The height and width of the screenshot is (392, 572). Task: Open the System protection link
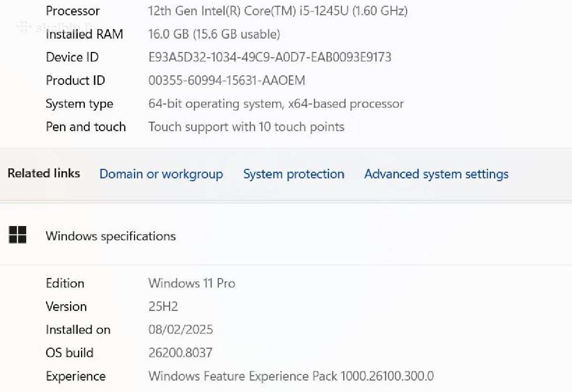click(294, 174)
